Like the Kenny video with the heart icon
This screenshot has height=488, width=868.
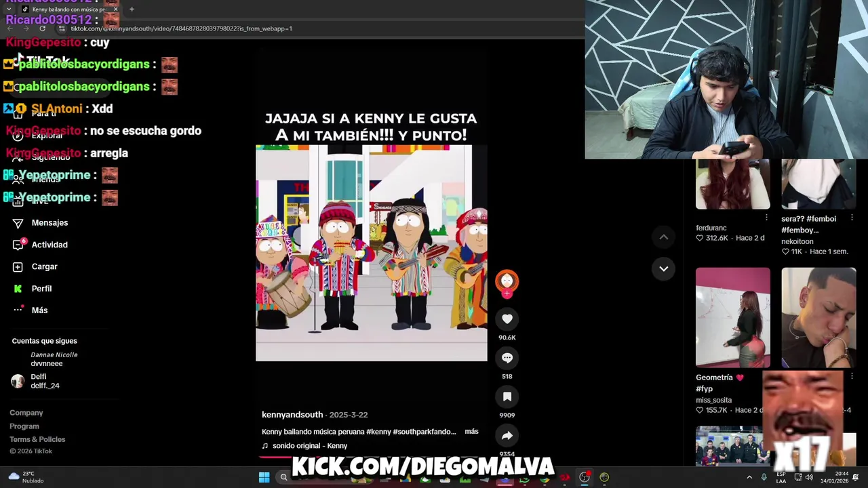(x=507, y=319)
